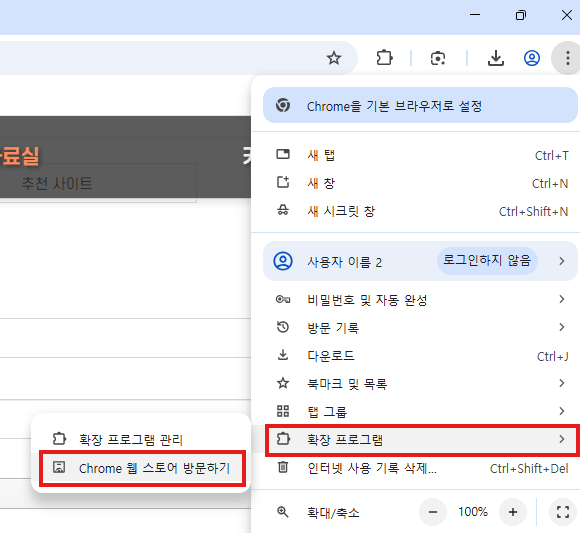Click the web store icon in submenu
580x533 pixels.
pyautogui.click(x=59, y=467)
